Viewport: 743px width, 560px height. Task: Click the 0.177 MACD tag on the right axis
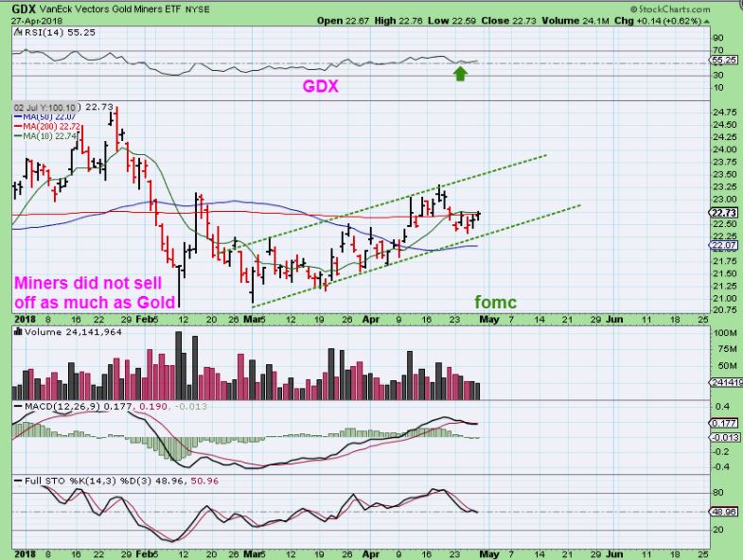click(723, 423)
